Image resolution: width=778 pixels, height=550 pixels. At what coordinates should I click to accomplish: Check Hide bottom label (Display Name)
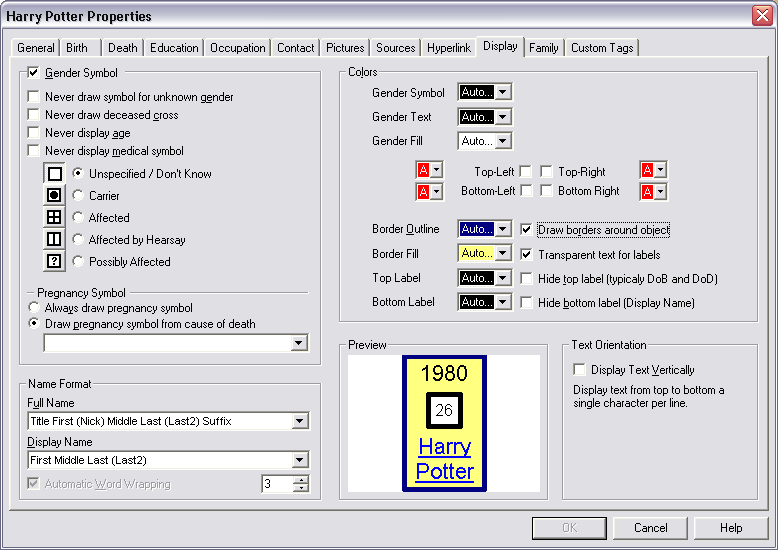pyautogui.click(x=526, y=302)
